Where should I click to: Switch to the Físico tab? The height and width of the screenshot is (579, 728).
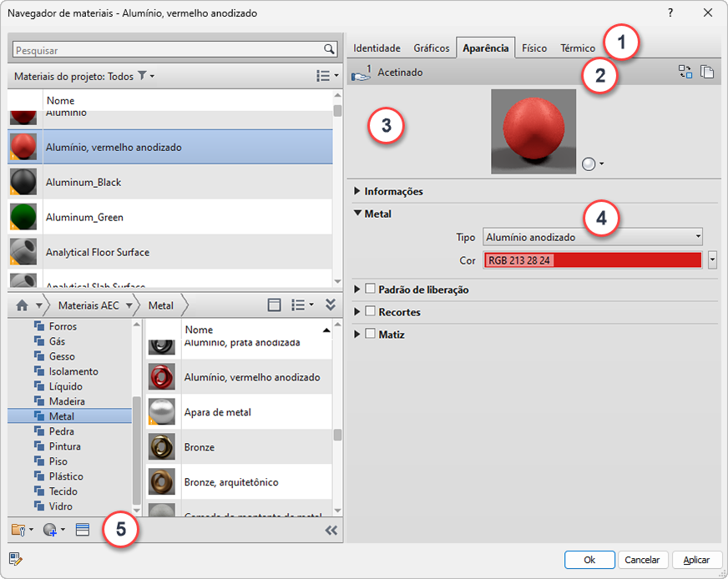point(534,48)
